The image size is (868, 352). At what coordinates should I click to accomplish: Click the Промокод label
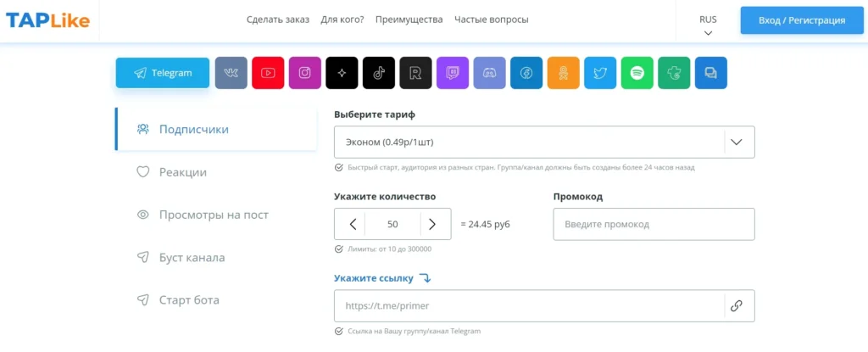577,197
